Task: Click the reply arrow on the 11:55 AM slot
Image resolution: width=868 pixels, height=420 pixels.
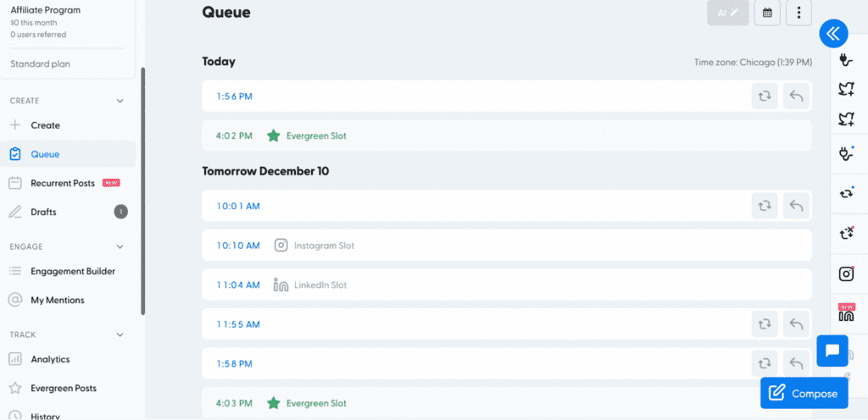Action: tap(796, 324)
